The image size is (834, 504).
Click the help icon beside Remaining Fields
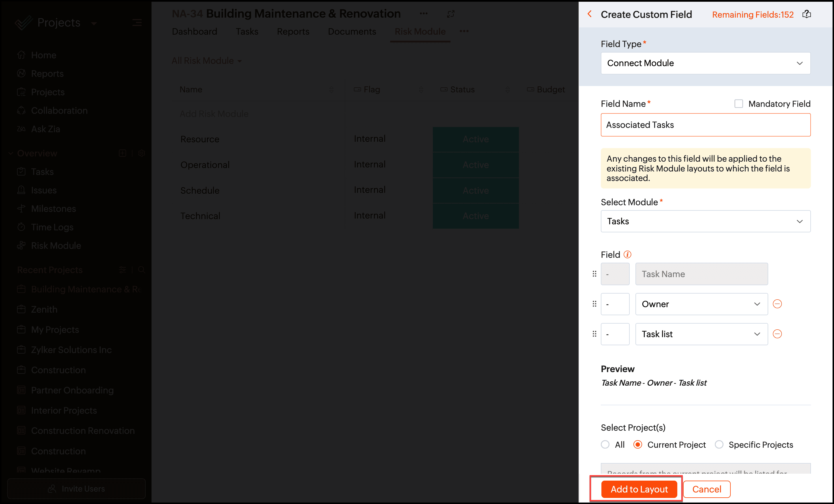[807, 14]
